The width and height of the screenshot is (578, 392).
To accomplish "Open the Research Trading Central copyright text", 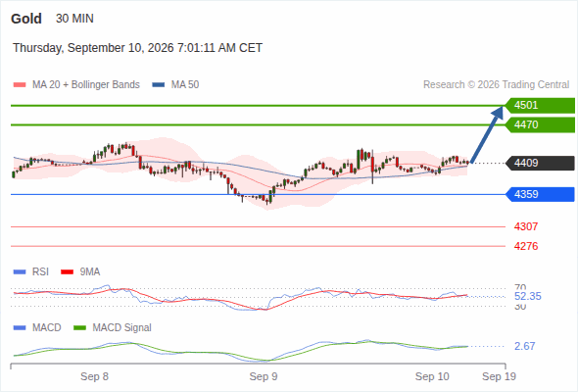I will [496, 85].
